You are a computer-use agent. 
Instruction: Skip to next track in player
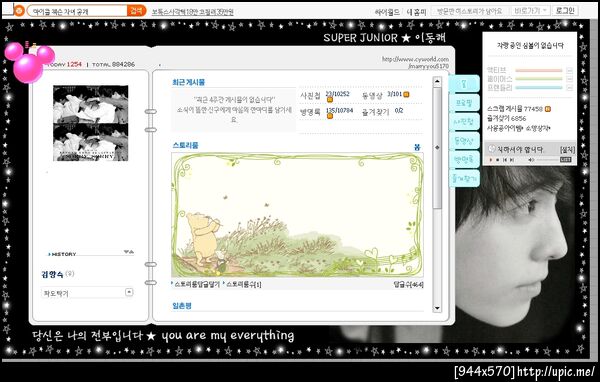click(512, 160)
